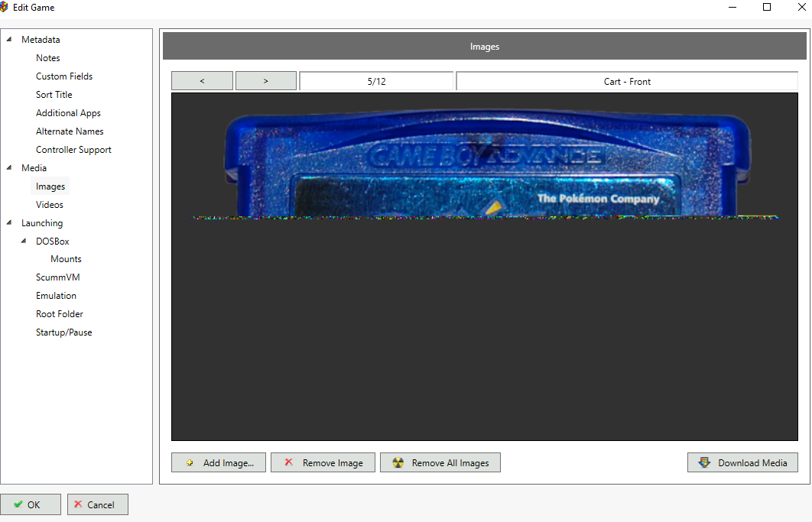Click Download Media
Image resolution: width=812 pixels, height=522 pixels.
tap(742, 462)
